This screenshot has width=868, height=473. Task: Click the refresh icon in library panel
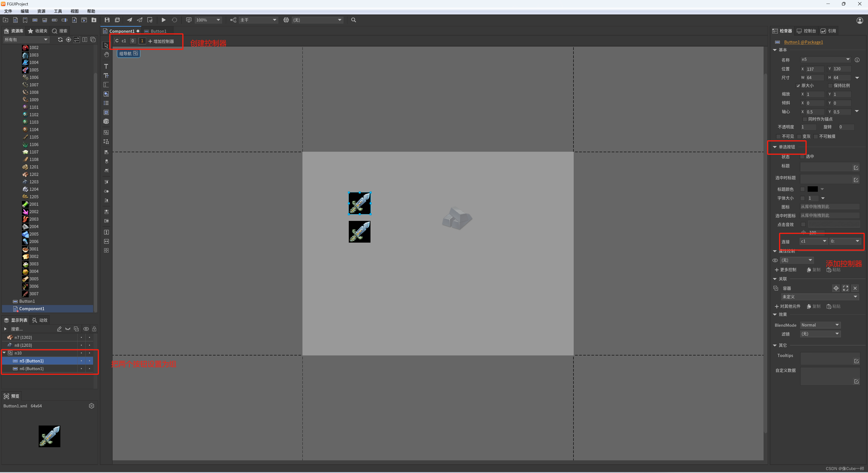60,40
